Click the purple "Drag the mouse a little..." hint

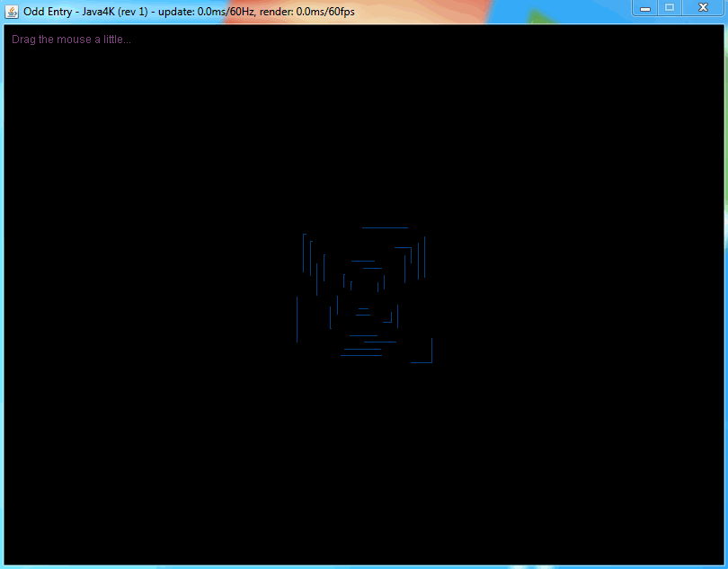[71, 40]
